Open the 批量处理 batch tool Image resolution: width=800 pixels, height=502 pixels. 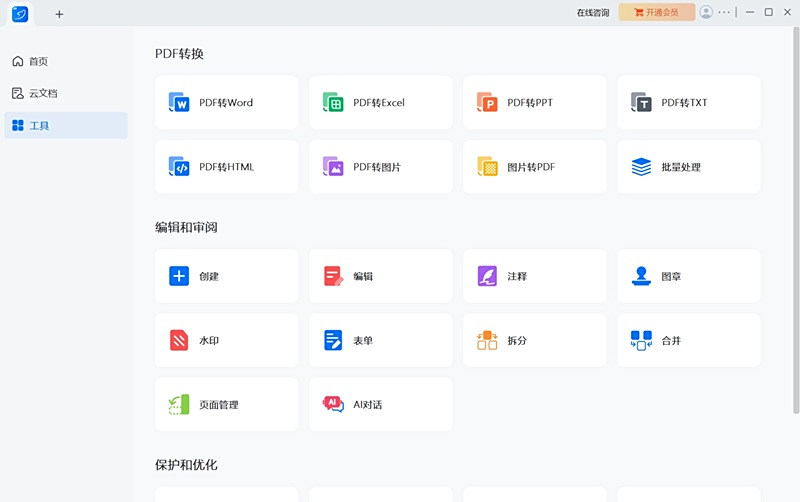(x=688, y=167)
